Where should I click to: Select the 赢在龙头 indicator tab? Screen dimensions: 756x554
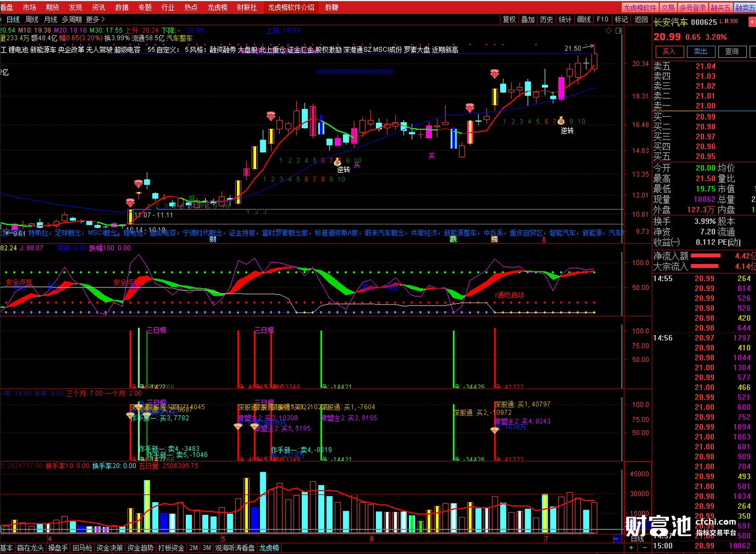click(29, 548)
